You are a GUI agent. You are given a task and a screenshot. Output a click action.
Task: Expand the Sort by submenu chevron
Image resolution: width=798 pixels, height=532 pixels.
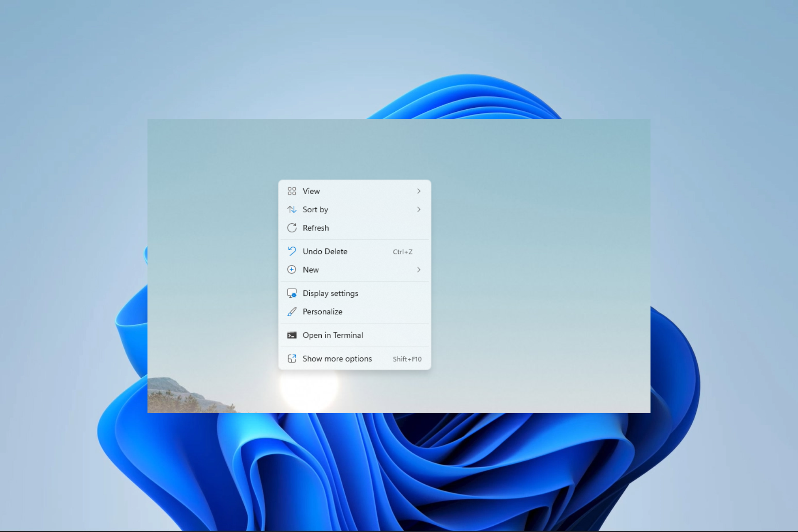[x=419, y=209]
